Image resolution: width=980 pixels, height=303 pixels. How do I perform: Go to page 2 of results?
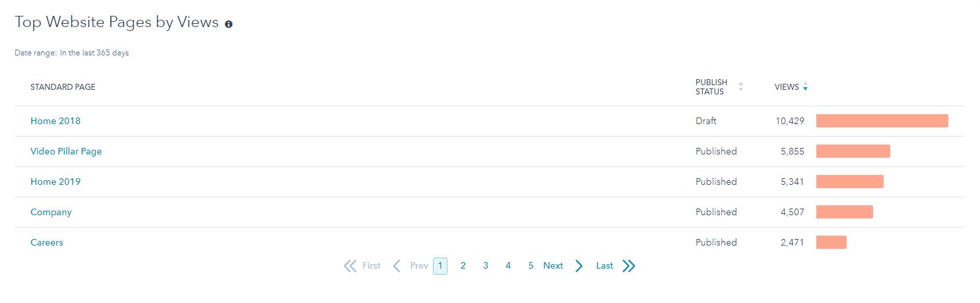(x=463, y=266)
